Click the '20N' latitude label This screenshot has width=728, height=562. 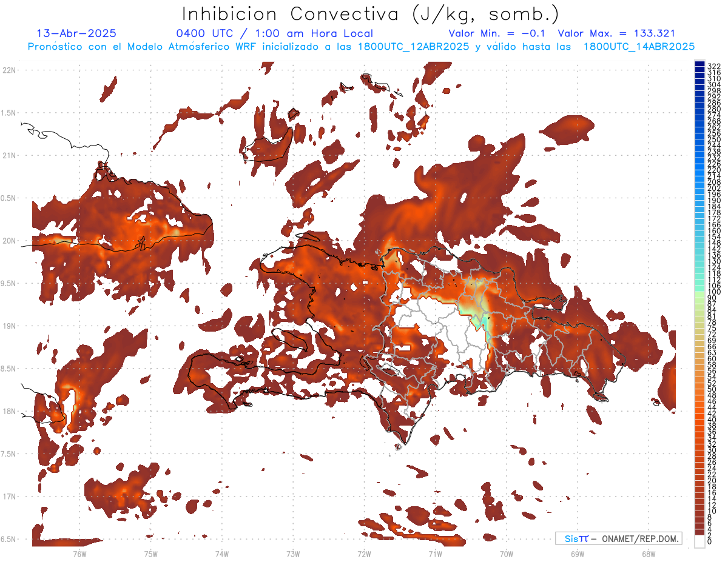point(10,241)
